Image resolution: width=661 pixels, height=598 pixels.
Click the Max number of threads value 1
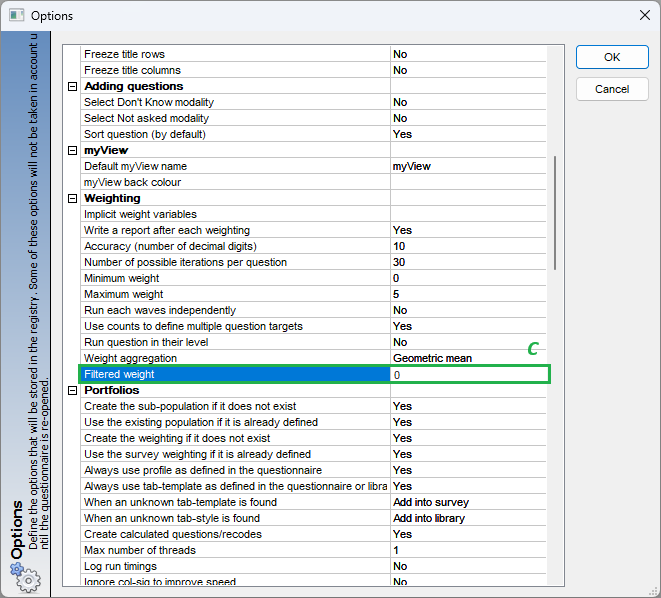click(x=396, y=550)
